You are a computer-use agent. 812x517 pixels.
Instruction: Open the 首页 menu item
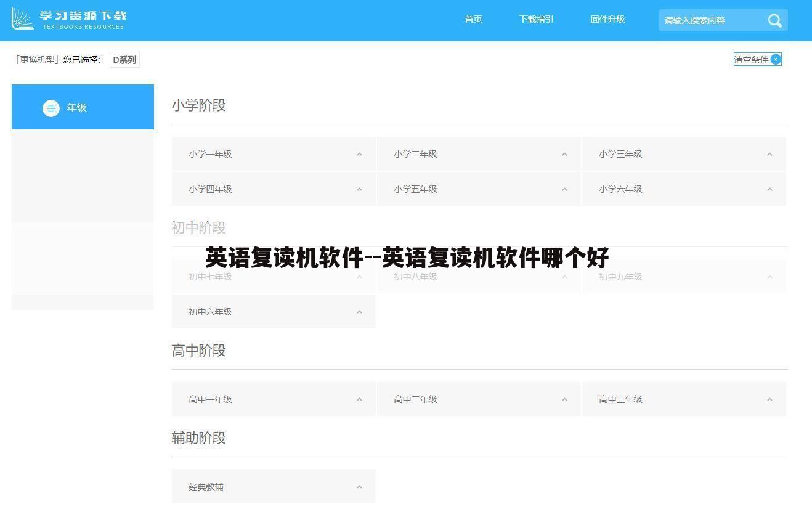(x=473, y=19)
